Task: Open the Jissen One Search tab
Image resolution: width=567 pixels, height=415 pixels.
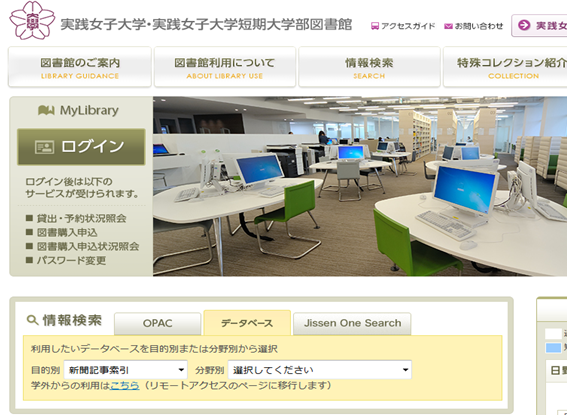Action: point(352,323)
